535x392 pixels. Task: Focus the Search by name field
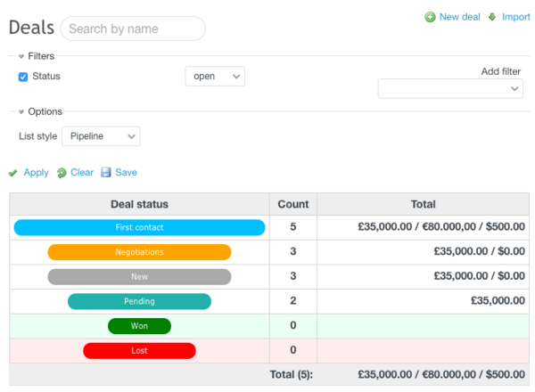[133, 29]
